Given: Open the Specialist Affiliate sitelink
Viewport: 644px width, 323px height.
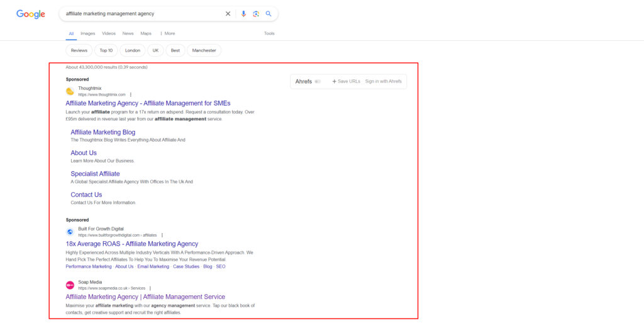Looking at the screenshot, I should pyautogui.click(x=96, y=174).
